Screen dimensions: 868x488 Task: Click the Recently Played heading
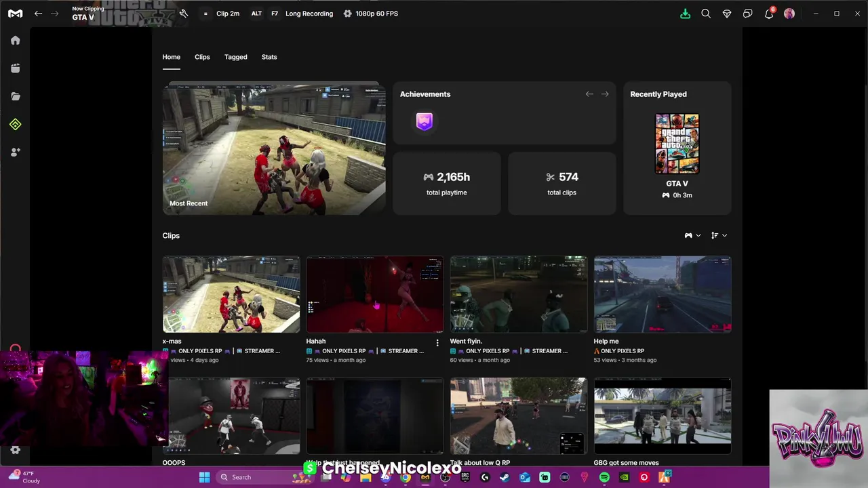coord(658,94)
